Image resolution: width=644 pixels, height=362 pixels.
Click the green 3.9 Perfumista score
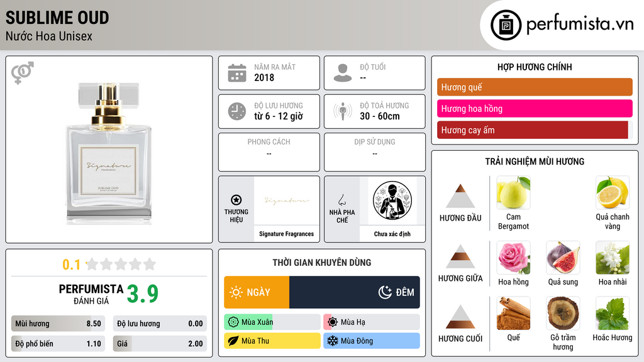click(x=143, y=294)
